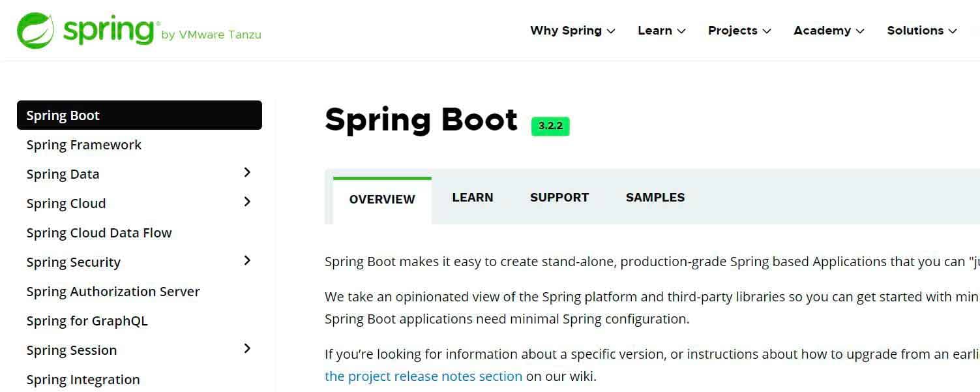
Task: Expand the Spring Data chevron
Action: click(x=247, y=172)
